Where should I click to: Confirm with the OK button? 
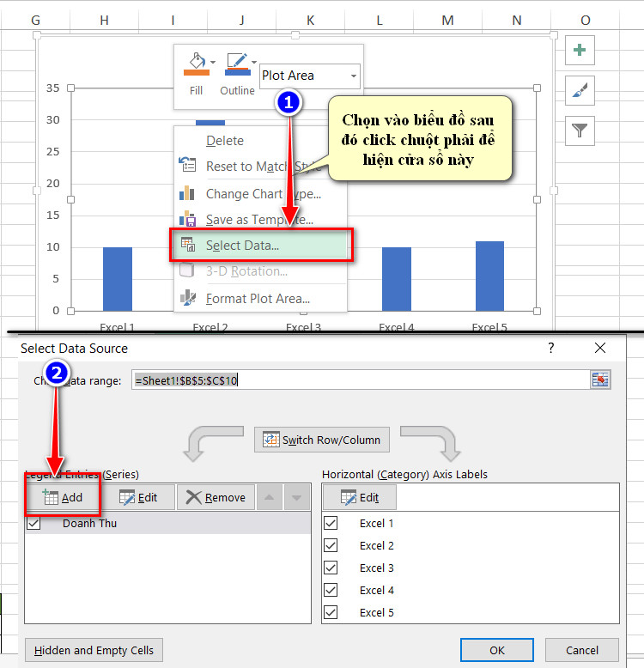(x=496, y=650)
